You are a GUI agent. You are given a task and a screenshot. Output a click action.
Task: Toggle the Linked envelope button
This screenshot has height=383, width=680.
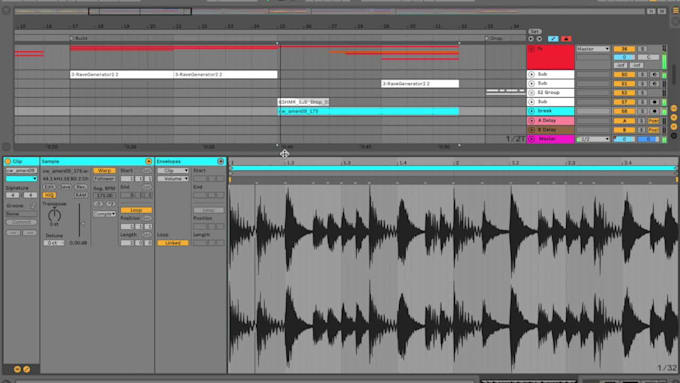click(x=173, y=243)
